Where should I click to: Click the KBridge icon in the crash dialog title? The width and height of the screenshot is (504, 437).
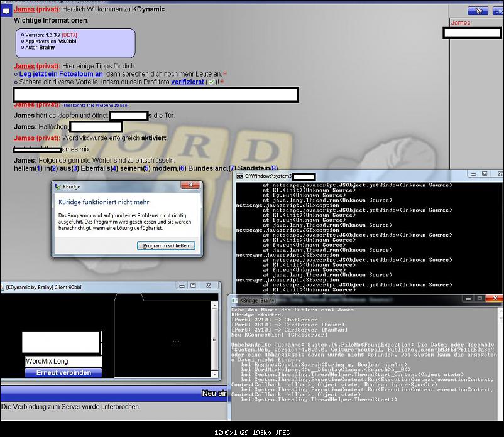pos(58,186)
